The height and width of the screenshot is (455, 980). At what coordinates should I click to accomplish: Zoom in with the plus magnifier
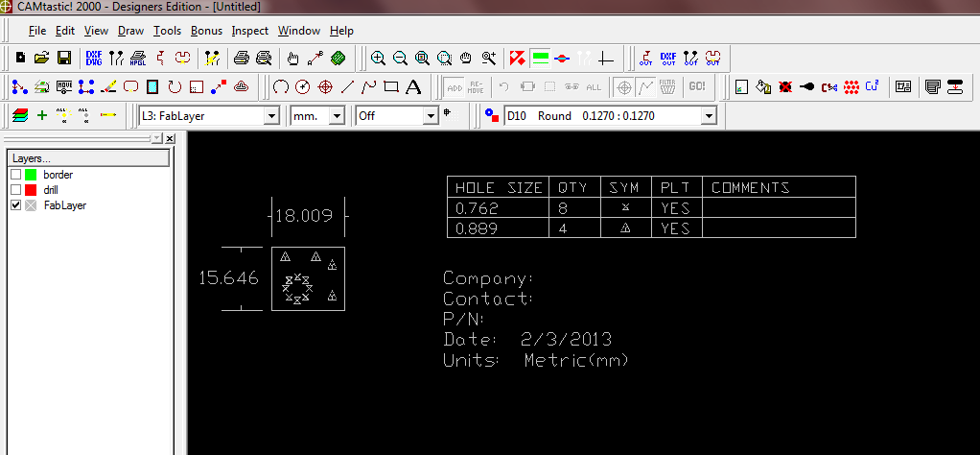pos(378,59)
